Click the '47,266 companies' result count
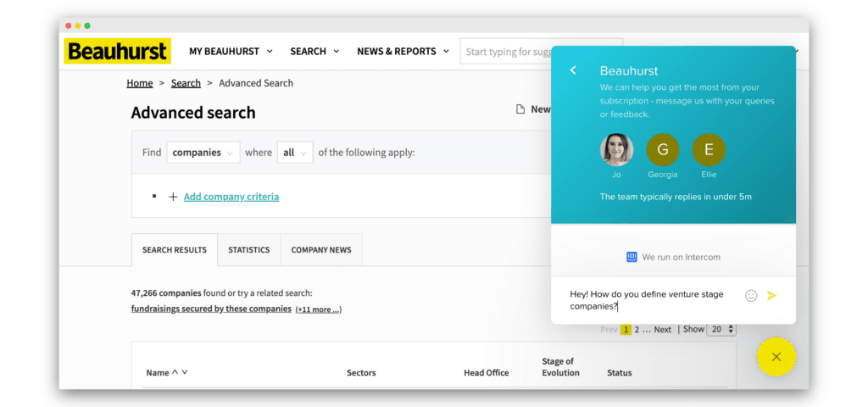The width and height of the screenshot is (868, 407). coord(166,293)
